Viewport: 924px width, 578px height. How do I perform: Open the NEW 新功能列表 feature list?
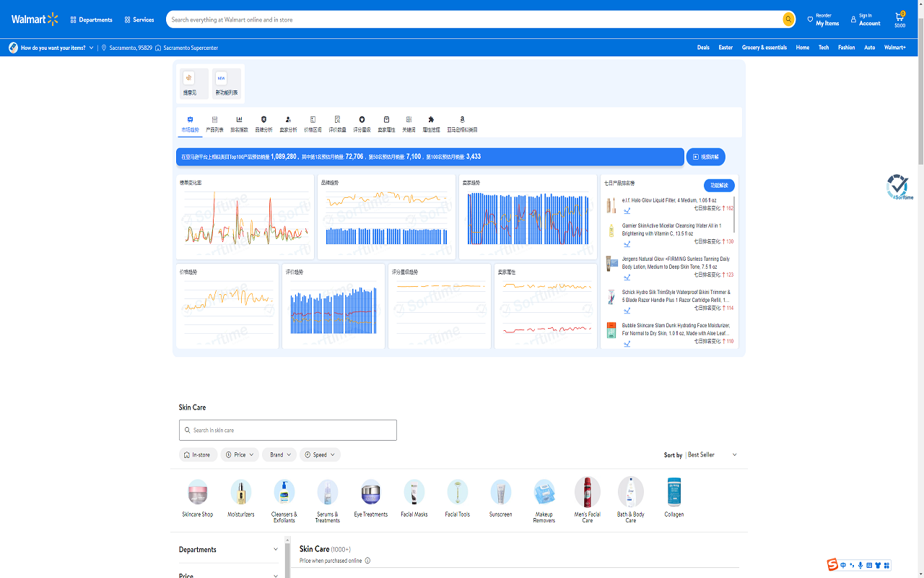[226, 83]
